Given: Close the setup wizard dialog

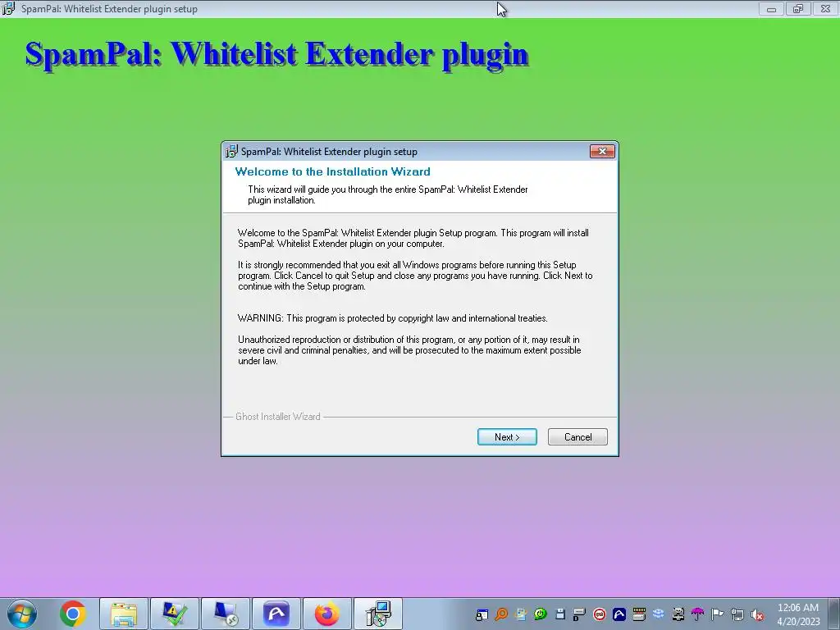Looking at the screenshot, I should [x=602, y=152].
